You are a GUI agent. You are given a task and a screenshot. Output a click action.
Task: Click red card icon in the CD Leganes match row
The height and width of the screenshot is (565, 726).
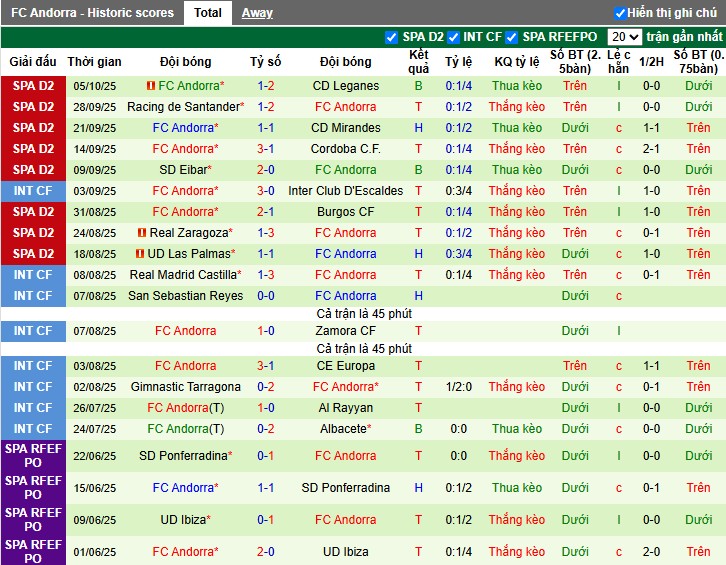pos(151,86)
